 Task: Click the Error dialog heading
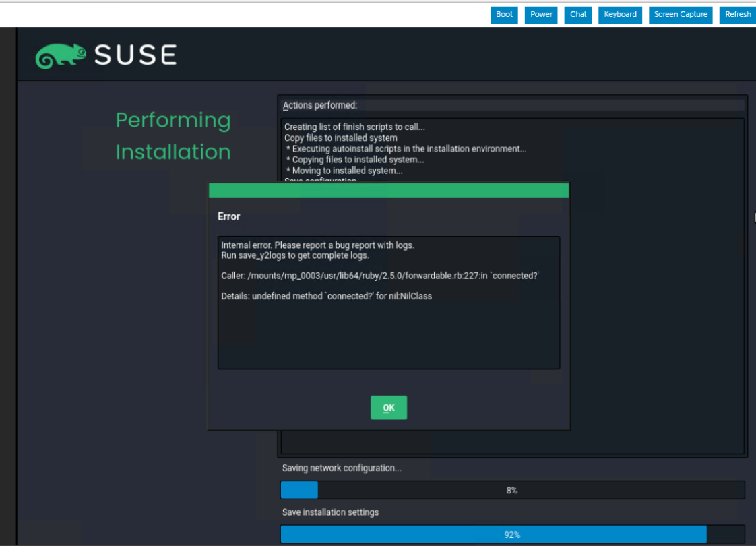pos(228,216)
